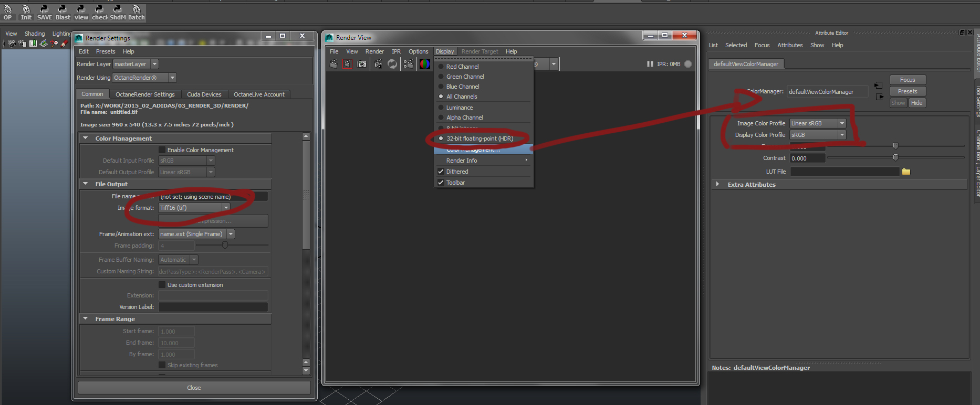
Task: Open Render Info submenu
Action: [x=483, y=161]
